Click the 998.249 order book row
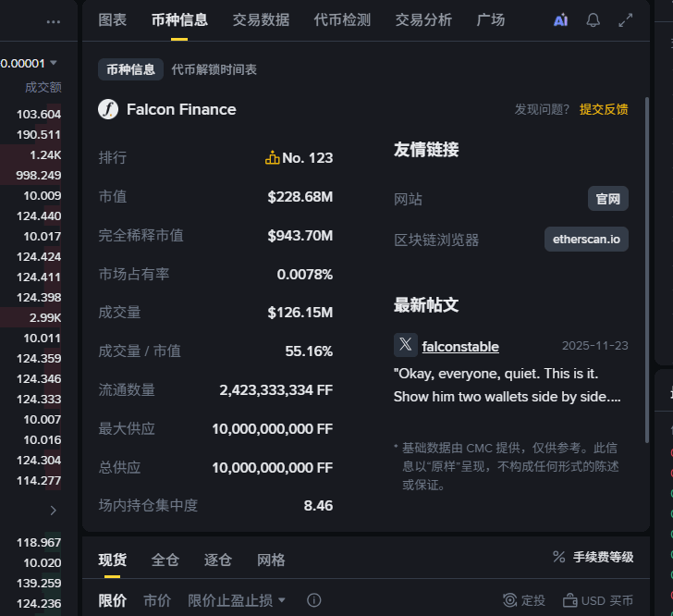This screenshot has height=616, width=673. tap(31, 175)
